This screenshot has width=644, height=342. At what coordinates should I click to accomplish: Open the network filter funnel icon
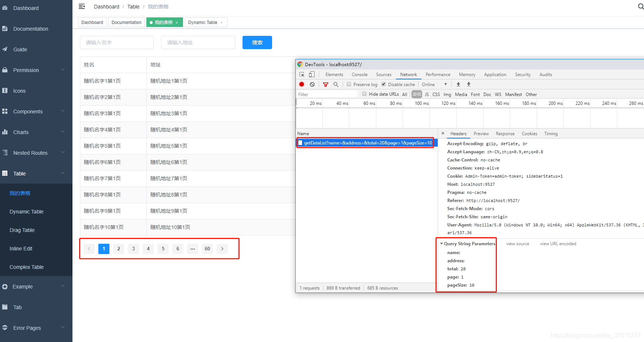point(326,84)
